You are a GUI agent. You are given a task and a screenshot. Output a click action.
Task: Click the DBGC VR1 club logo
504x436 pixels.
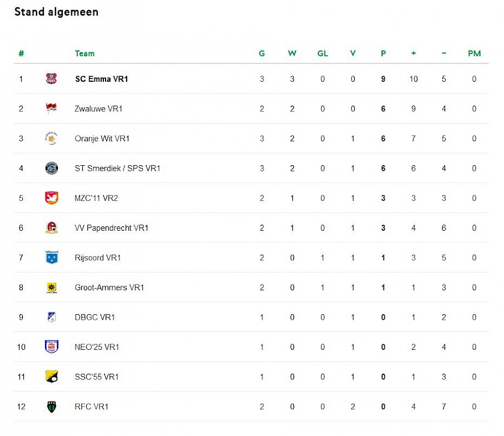coord(51,317)
